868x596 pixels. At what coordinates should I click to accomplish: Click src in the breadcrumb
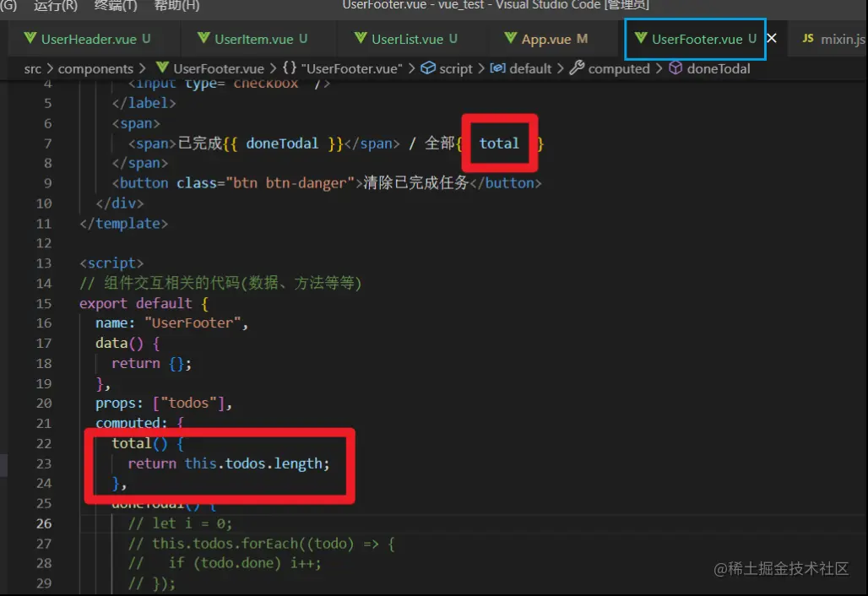click(33, 68)
